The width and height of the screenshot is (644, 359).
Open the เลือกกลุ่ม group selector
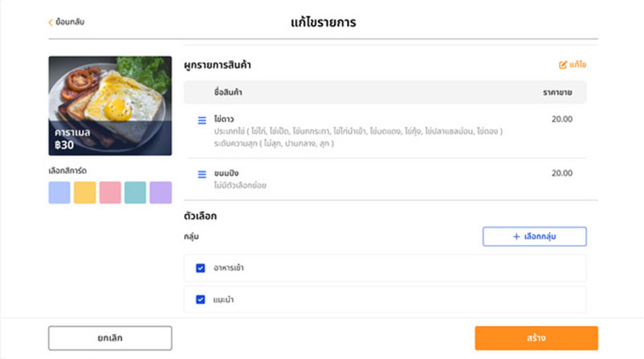[x=535, y=237]
